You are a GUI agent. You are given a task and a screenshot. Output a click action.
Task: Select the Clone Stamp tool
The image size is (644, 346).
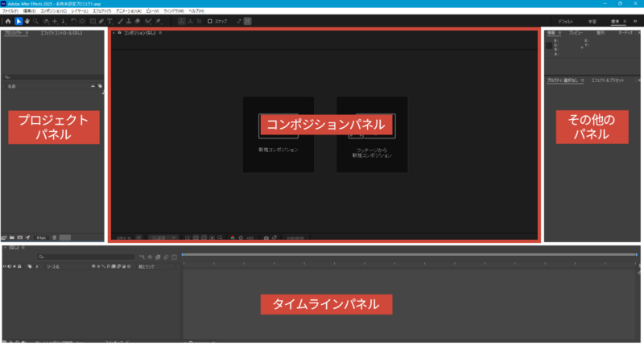click(x=129, y=21)
